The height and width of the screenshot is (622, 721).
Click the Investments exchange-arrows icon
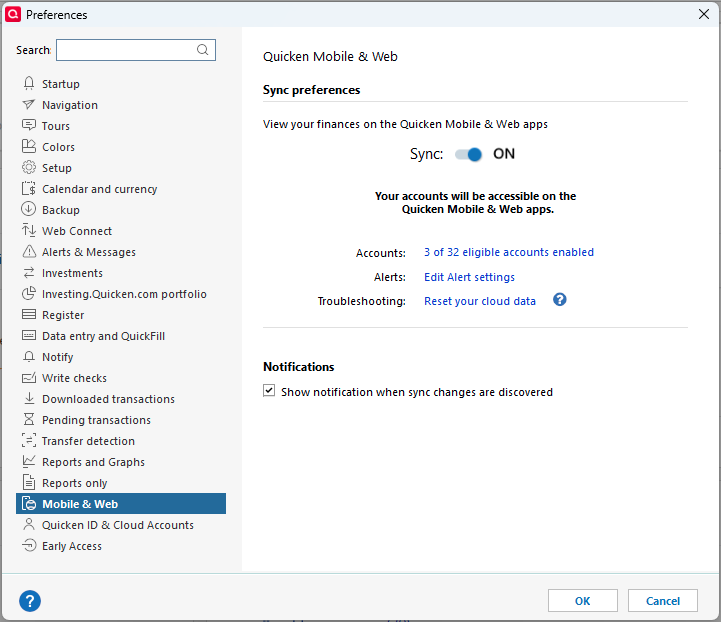click(x=29, y=273)
